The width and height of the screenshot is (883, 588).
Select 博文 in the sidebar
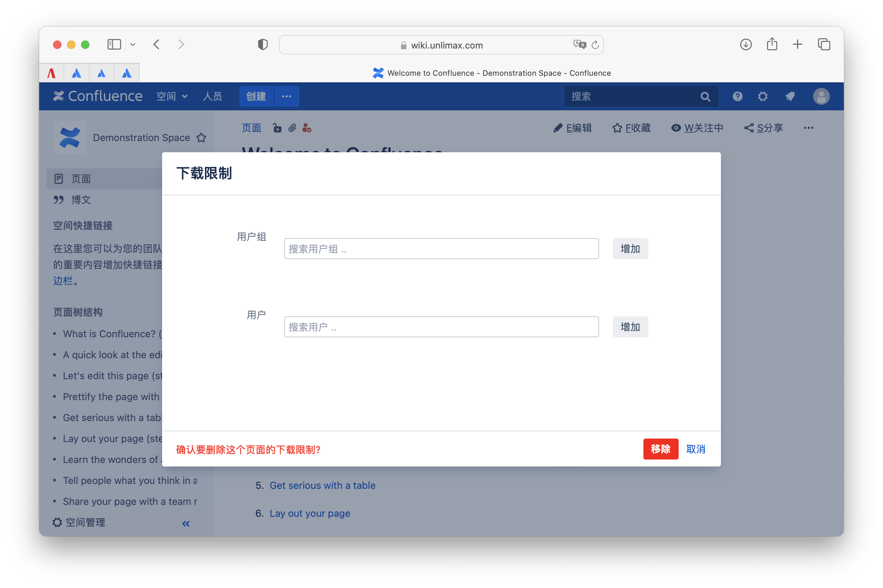click(81, 200)
